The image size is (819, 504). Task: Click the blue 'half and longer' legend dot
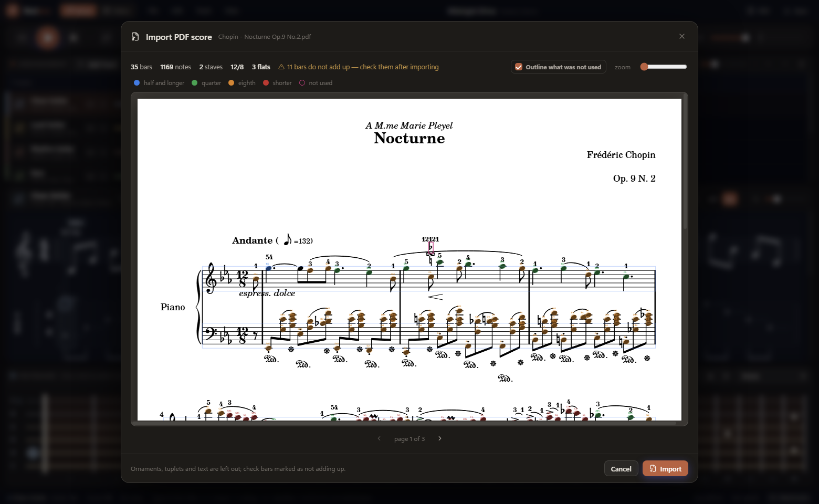[x=137, y=83]
